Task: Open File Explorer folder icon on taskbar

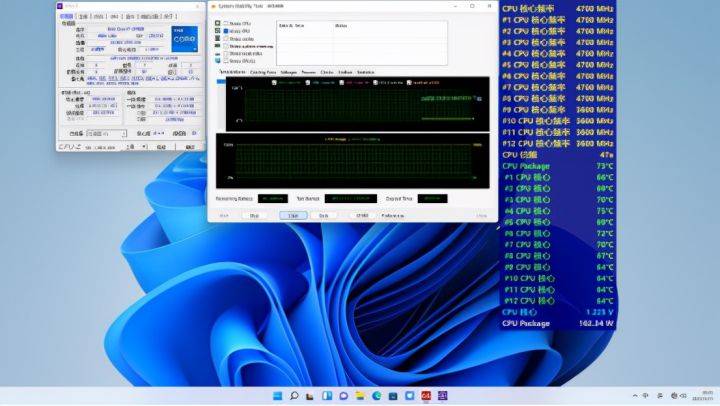Action: pyautogui.click(x=360, y=396)
